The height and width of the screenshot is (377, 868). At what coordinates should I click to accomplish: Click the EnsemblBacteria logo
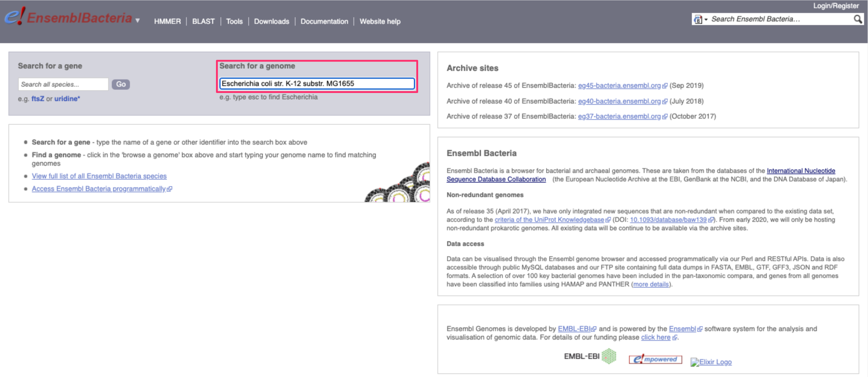[x=68, y=17]
